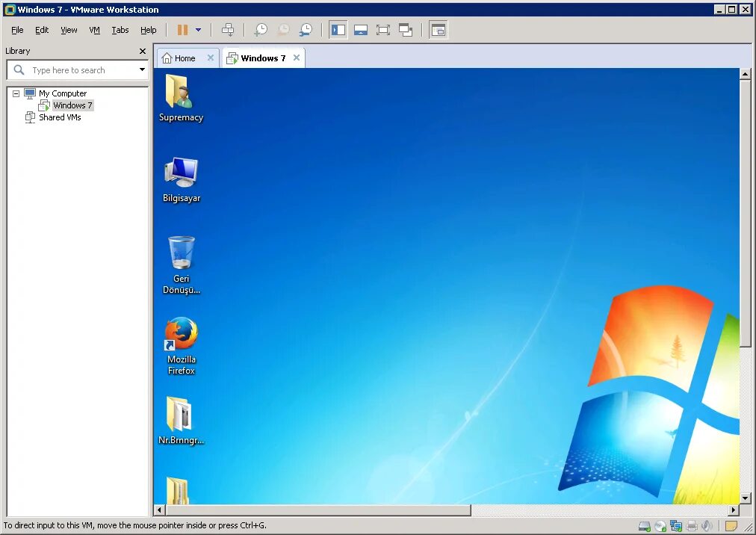Screen dimensions: 756x535
Task: Open the Help menu
Action: click(x=149, y=30)
